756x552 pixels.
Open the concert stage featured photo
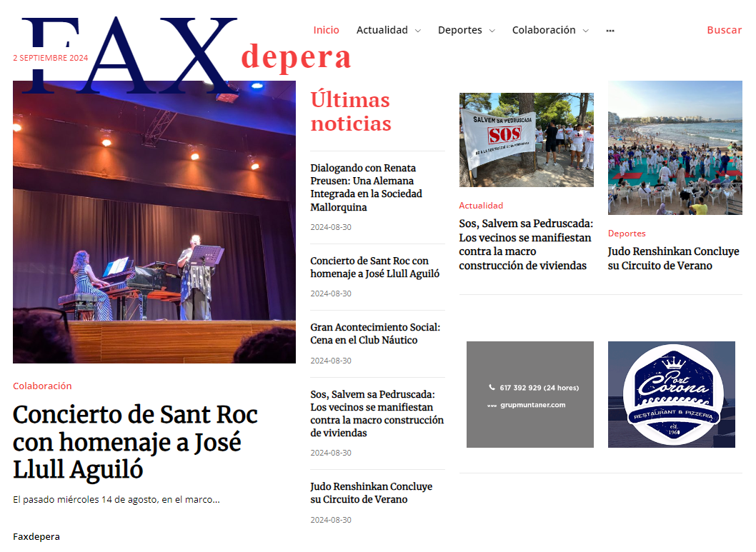[x=154, y=222]
